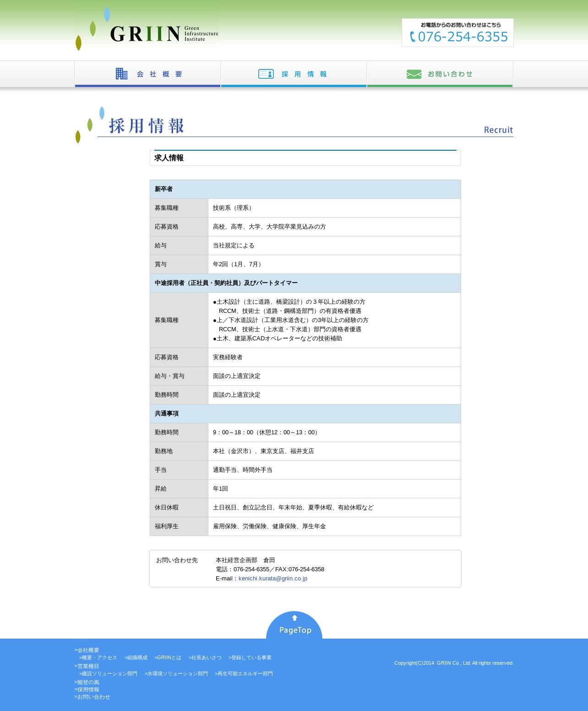Open footer link >GRIINとは
588x711 pixels.
168,657
